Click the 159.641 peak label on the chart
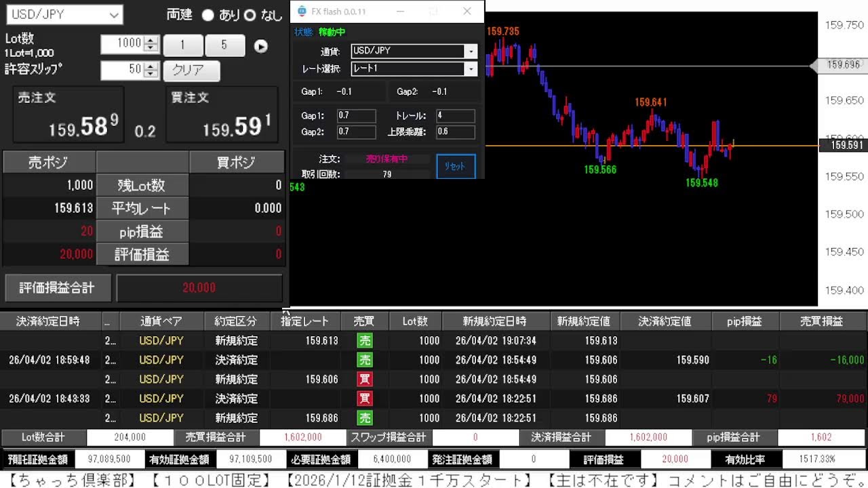This screenshot has width=868, height=488. (651, 102)
